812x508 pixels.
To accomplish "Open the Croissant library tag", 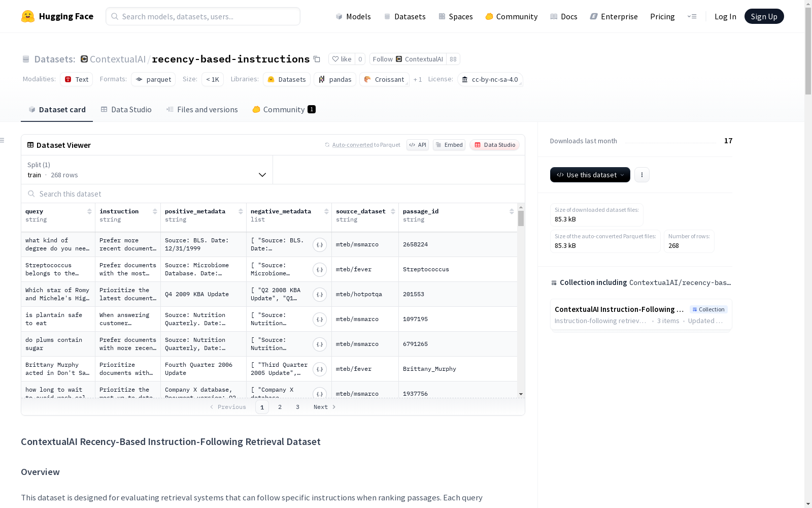I will 384,79.
